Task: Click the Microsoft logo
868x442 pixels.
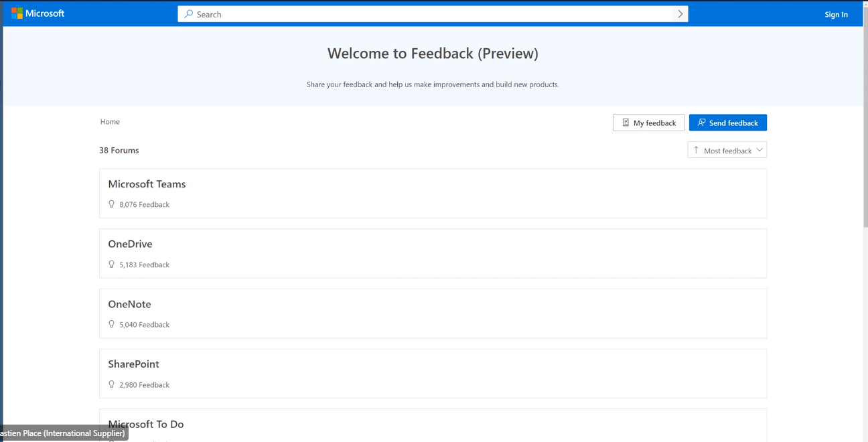Action: click(x=38, y=13)
